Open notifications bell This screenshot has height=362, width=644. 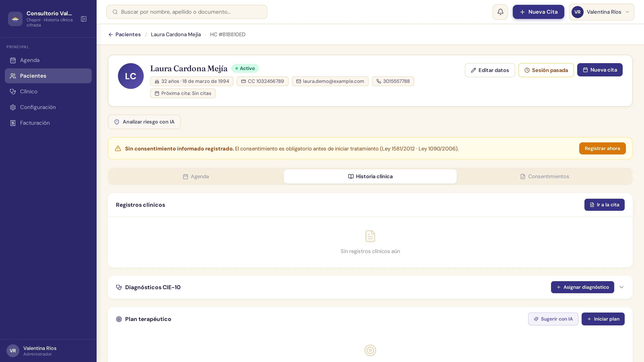click(x=500, y=12)
